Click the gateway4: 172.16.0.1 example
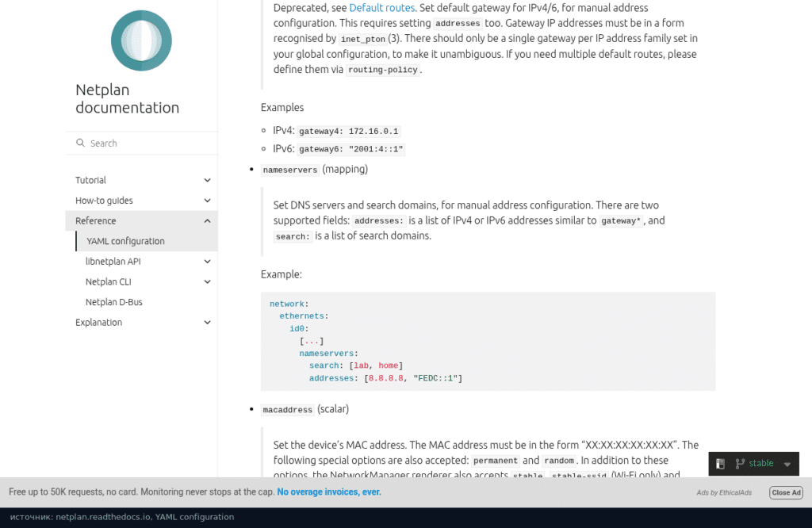Viewport: 812px width, 528px height. (x=349, y=132)
